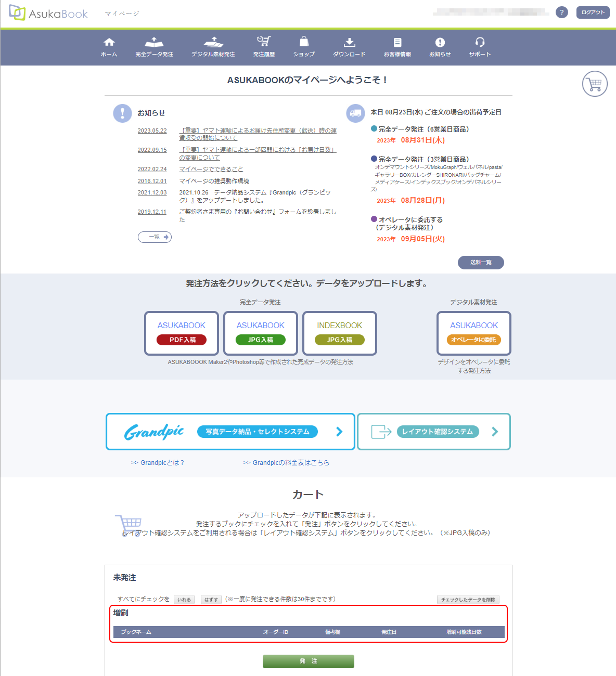
Task: Open 発注履歴 navigation item
Action: coord(264,47)
